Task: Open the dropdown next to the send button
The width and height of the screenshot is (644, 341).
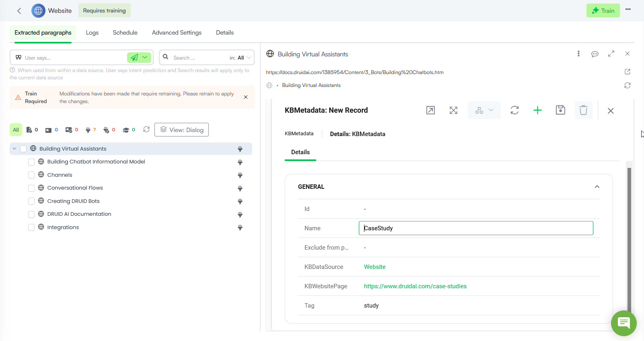Action: pyautogui.click(x=145, y=57)
